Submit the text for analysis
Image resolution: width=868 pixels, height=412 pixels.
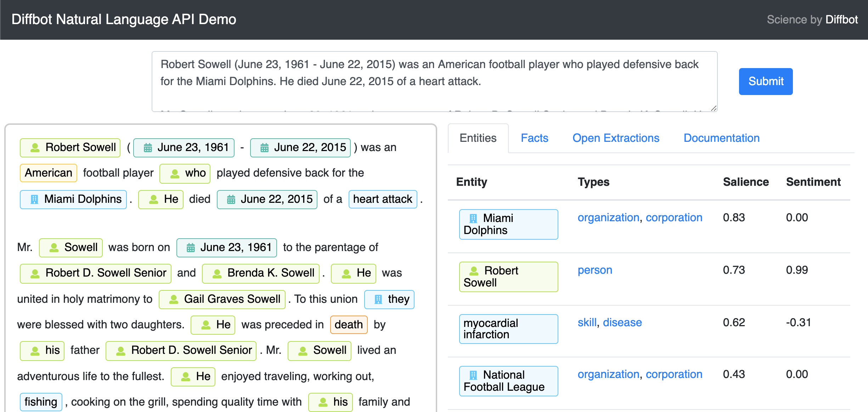(766, 81)
